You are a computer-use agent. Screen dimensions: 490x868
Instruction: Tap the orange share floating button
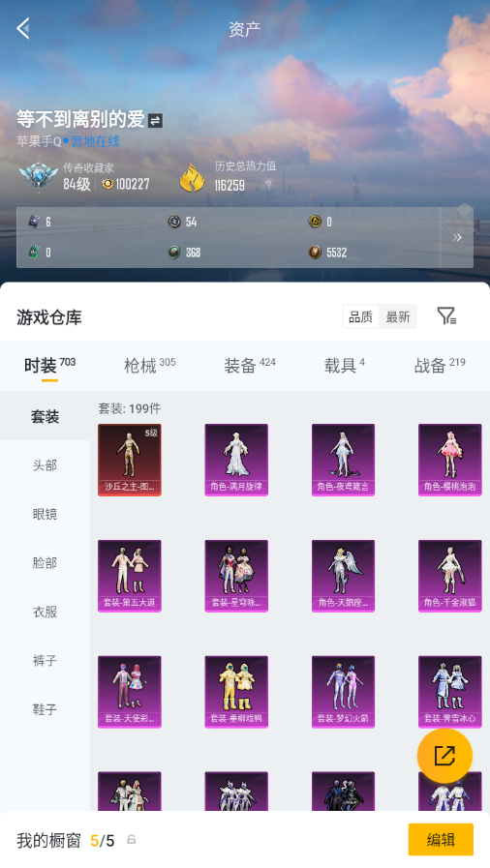tap(444, 756)
